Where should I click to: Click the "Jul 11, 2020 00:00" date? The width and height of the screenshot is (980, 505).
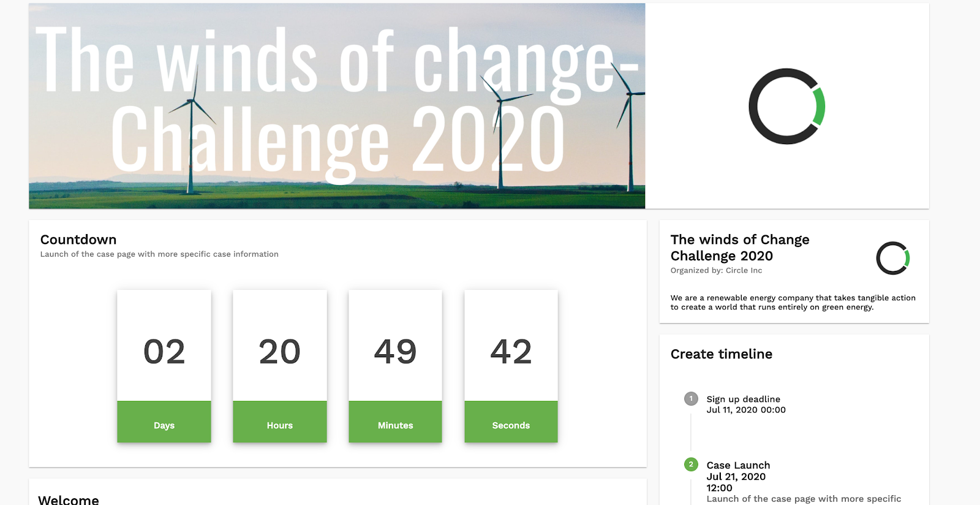pyautogui.click(x=746, y=410)
